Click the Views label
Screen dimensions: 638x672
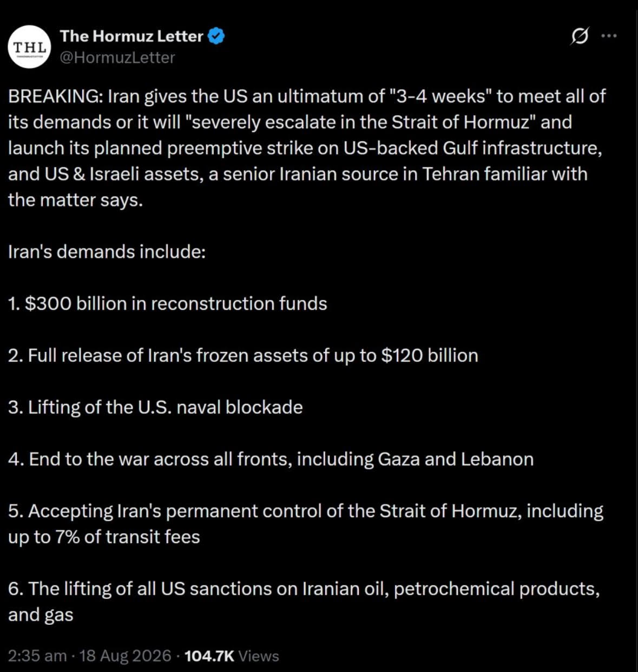coord(259,656)
